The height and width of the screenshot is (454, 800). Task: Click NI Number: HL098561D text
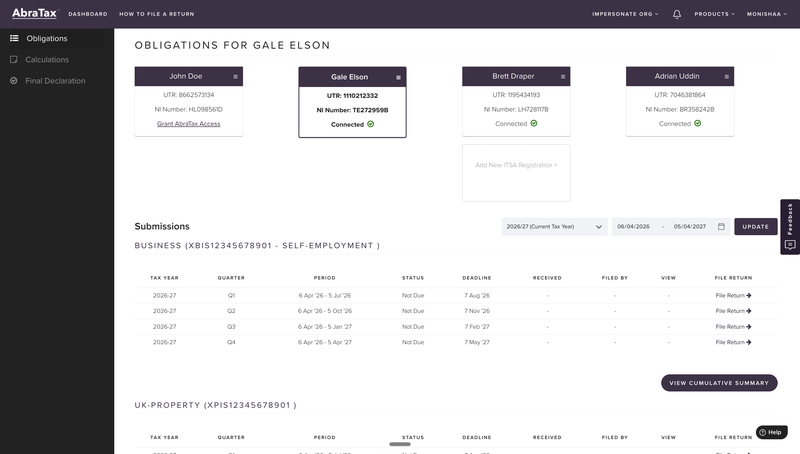[188, 109]
